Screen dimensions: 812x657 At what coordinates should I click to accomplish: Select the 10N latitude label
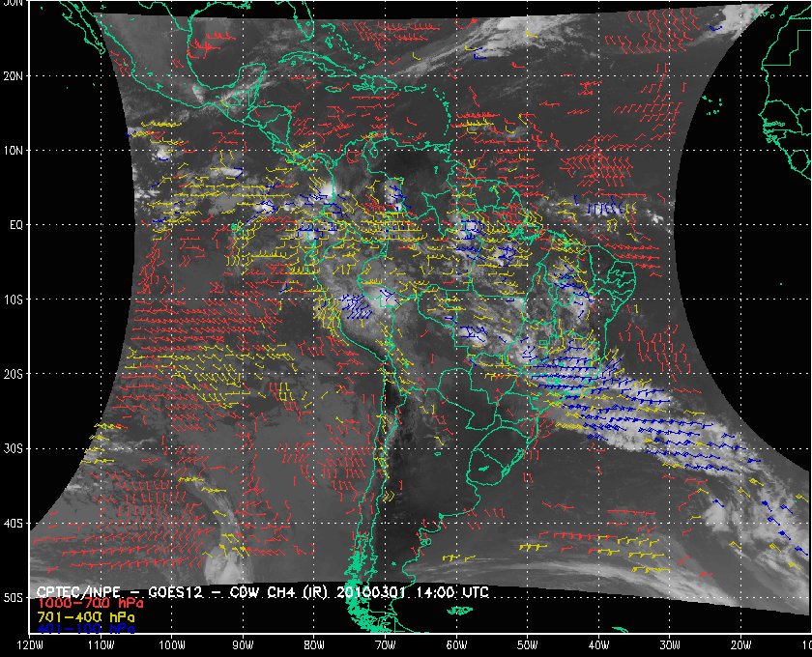pos(15,150)
